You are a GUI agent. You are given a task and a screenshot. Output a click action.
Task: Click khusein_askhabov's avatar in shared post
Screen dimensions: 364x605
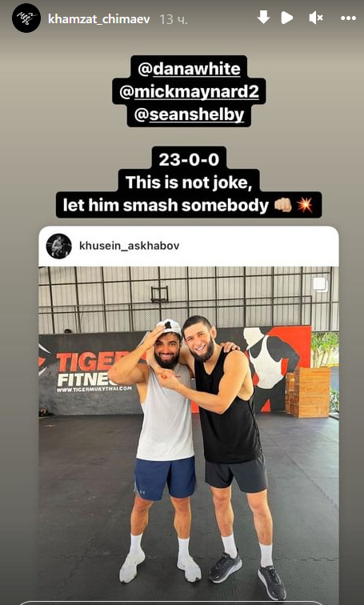(x=59, y=246)
